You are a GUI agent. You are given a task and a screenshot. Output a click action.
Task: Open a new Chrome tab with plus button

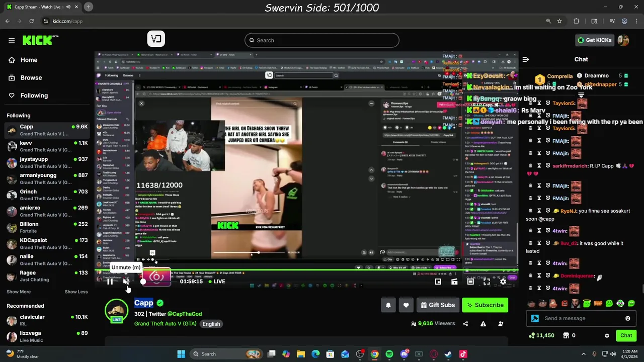click(x=88, y=7)
